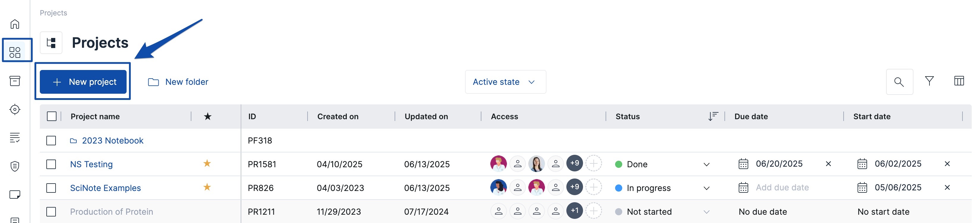Open the search icon above the projects table
Image resolution: width=980 pixels, height=223 pixels.
pos(899,81)
